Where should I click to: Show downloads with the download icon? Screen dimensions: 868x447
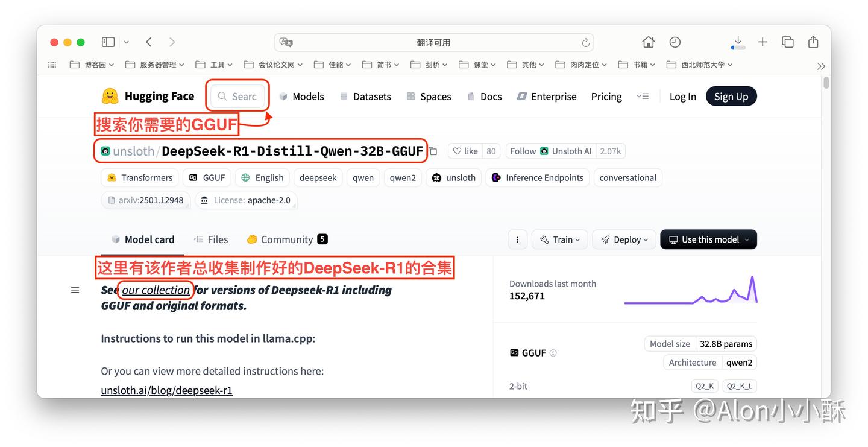pos(738,42)
